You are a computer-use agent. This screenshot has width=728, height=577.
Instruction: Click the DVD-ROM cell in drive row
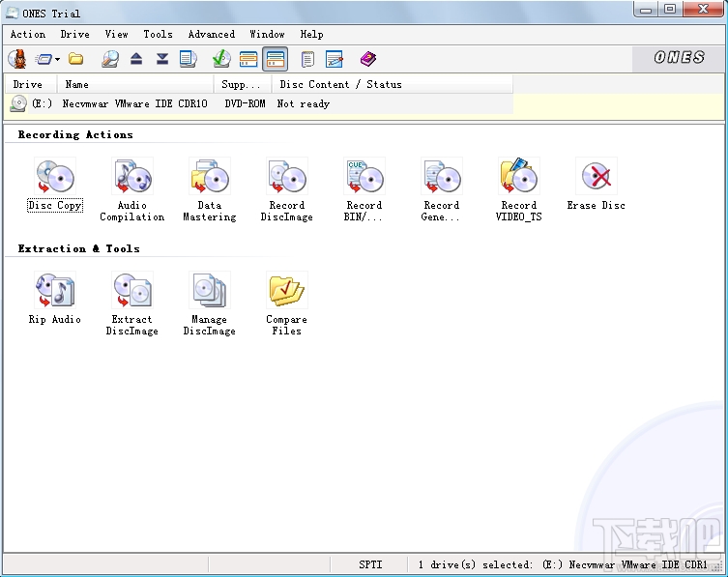click(x=245, y=103)
